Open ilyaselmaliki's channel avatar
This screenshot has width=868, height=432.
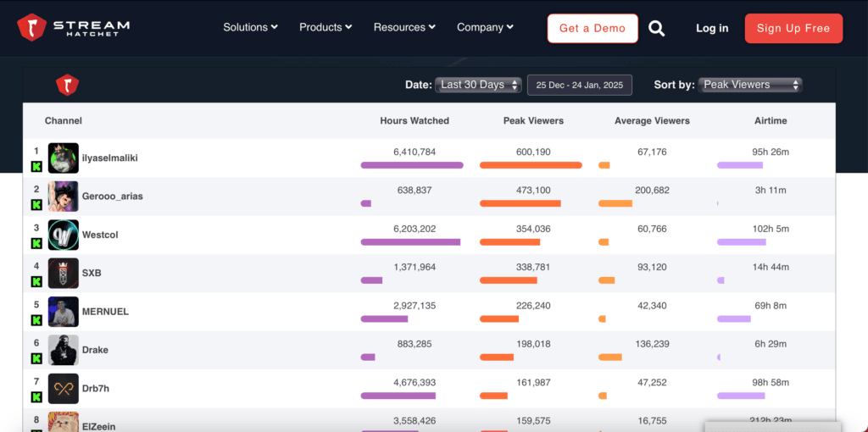[63, 158]
